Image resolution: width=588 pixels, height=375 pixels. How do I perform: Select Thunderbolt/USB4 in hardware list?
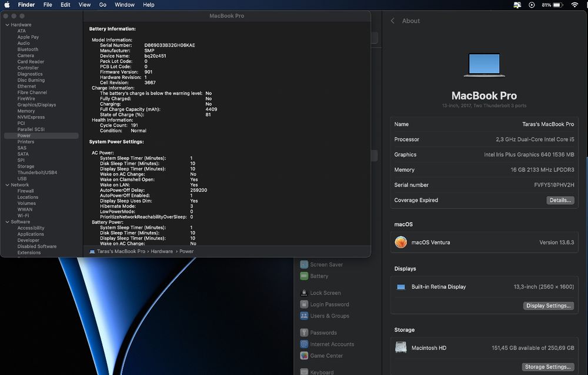click(37, 172)
